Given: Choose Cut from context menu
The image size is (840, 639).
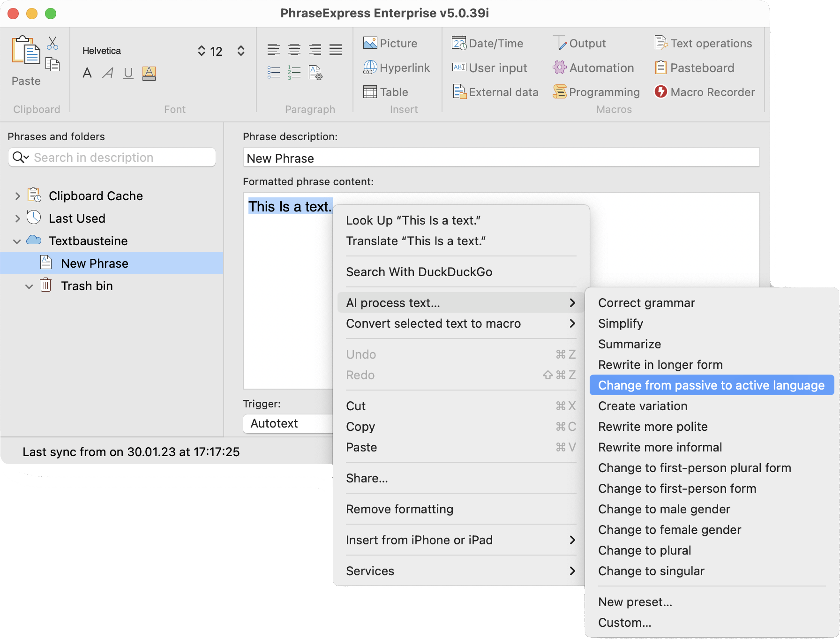Looking at the screenshot, I should point(461,406).
